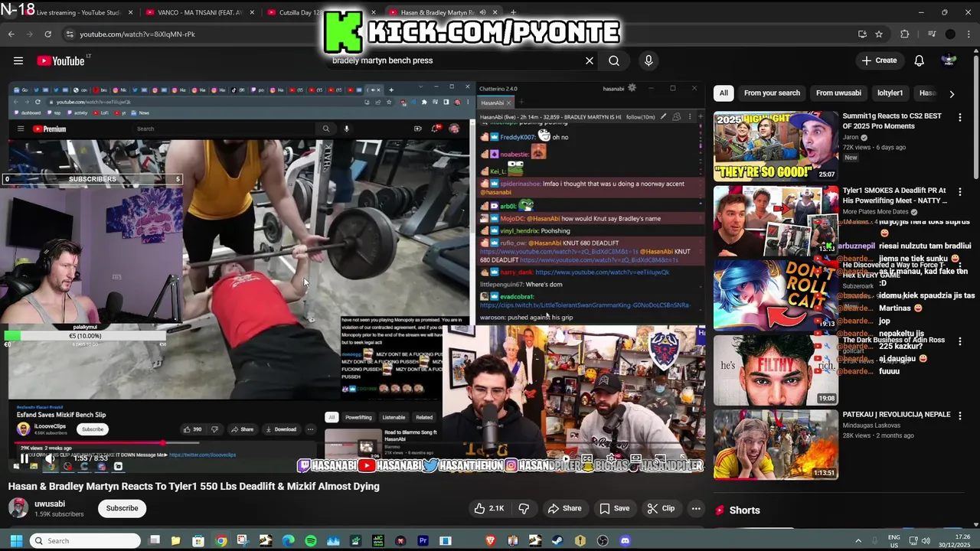This screenshot has height=551, width=980.
Task: Open the Don't Roll Cait thumbnail
Action: [x=776, y=295]
